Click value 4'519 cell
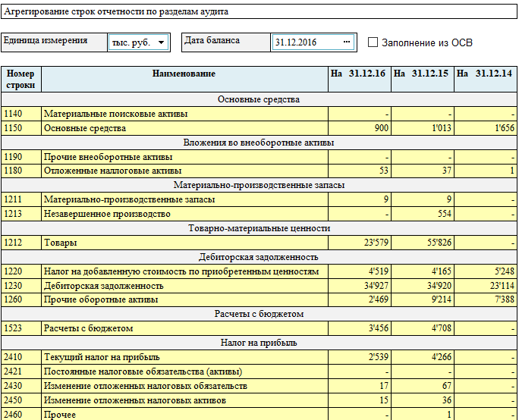519x420 pixels. point(359,271)
